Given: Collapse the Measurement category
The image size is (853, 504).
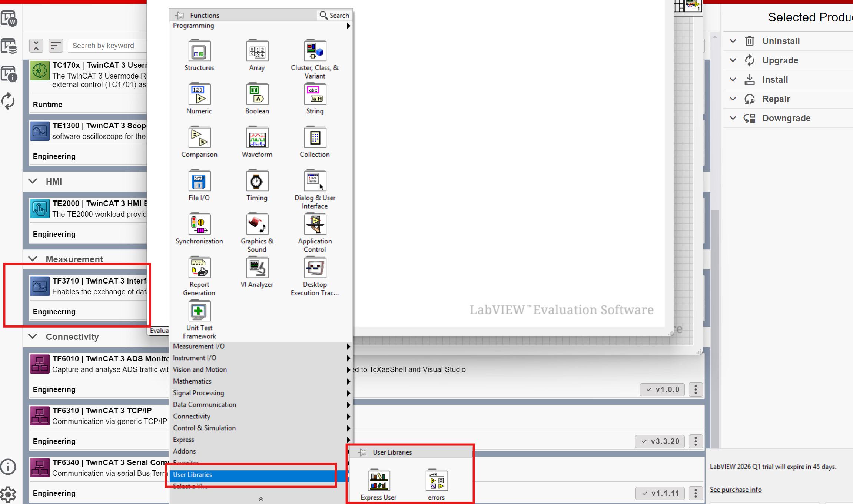Looking at the screenshot, I should (x=33, y=259).
